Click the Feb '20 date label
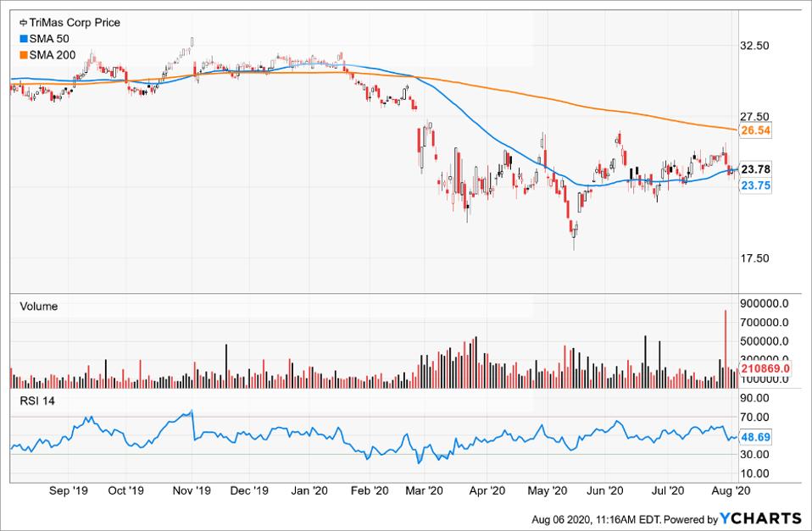Screen dimensions: 812x531 (370, 490)
